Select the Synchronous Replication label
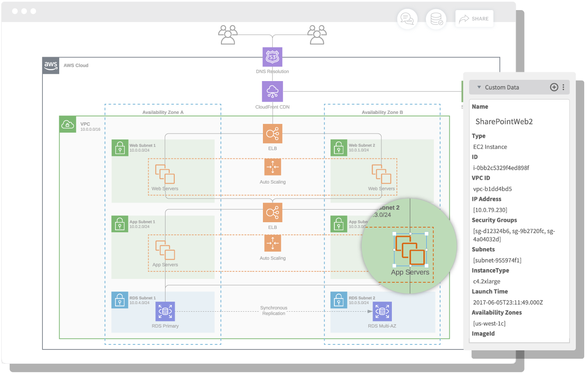This screenshot has width=588, height=373. tap(274, 311)
